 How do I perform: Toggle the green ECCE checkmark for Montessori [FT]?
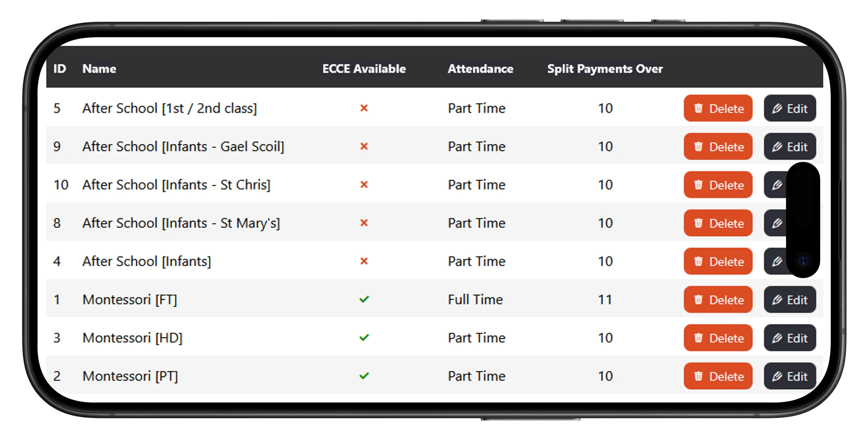(364, 299)
